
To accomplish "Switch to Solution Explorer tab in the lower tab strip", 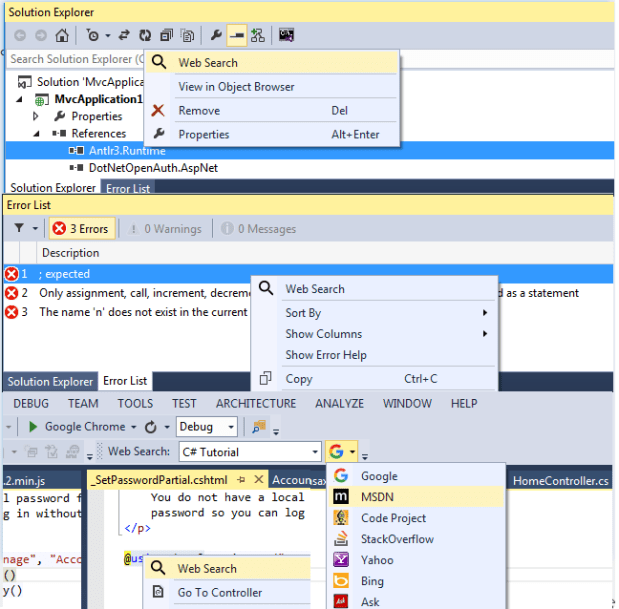I will pos(50,382).
